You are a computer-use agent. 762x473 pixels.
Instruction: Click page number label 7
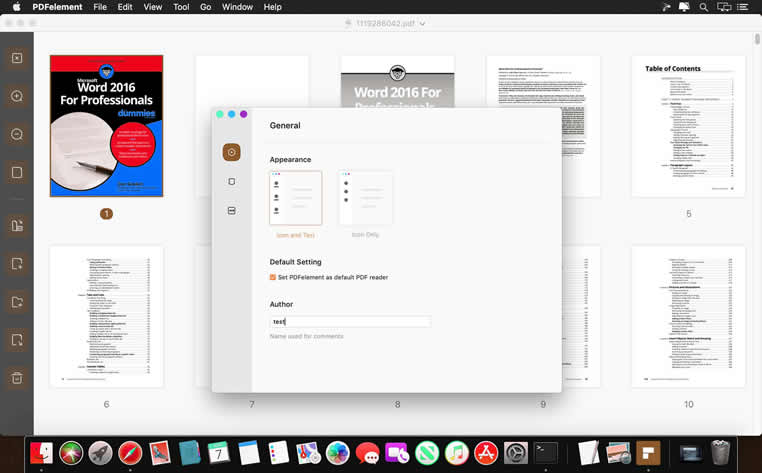pyautogui.click(x=252, y=404)
